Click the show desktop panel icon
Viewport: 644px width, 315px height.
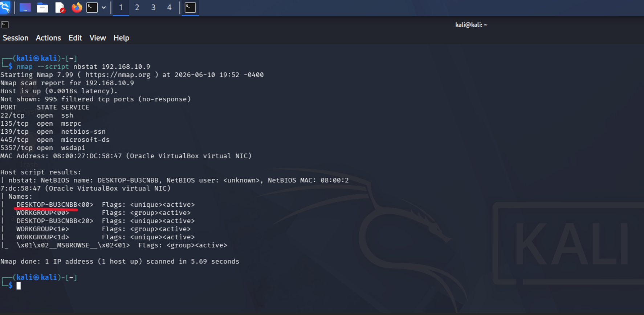click(25, 8)
